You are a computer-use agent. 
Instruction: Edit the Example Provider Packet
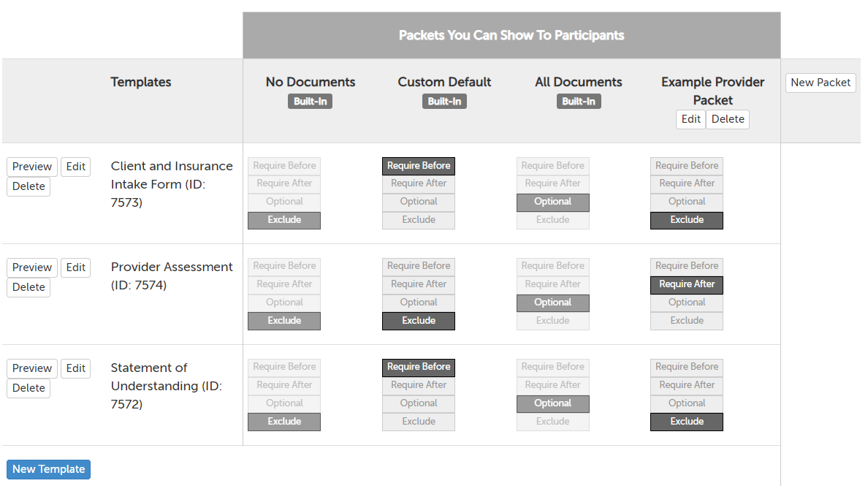[690, 118]
